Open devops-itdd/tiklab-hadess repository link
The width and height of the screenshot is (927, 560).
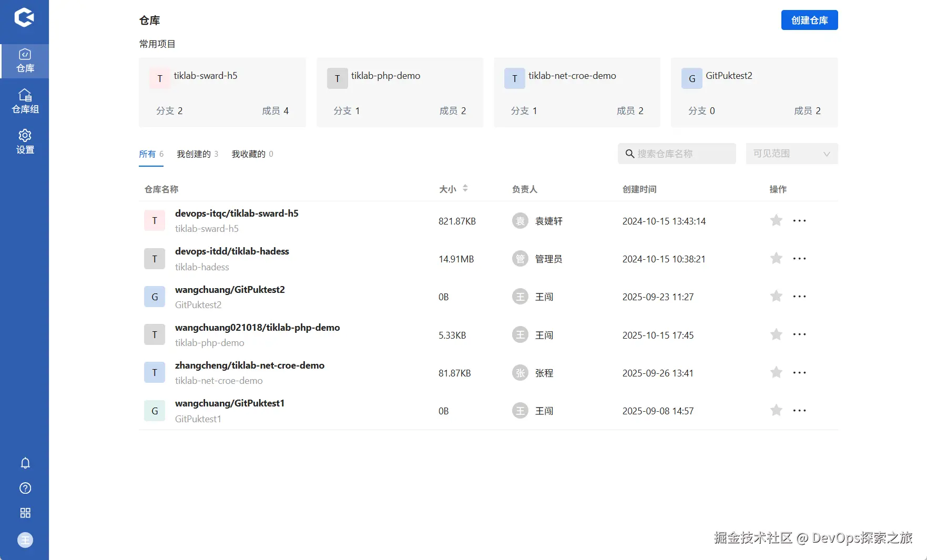coord(232,251)
